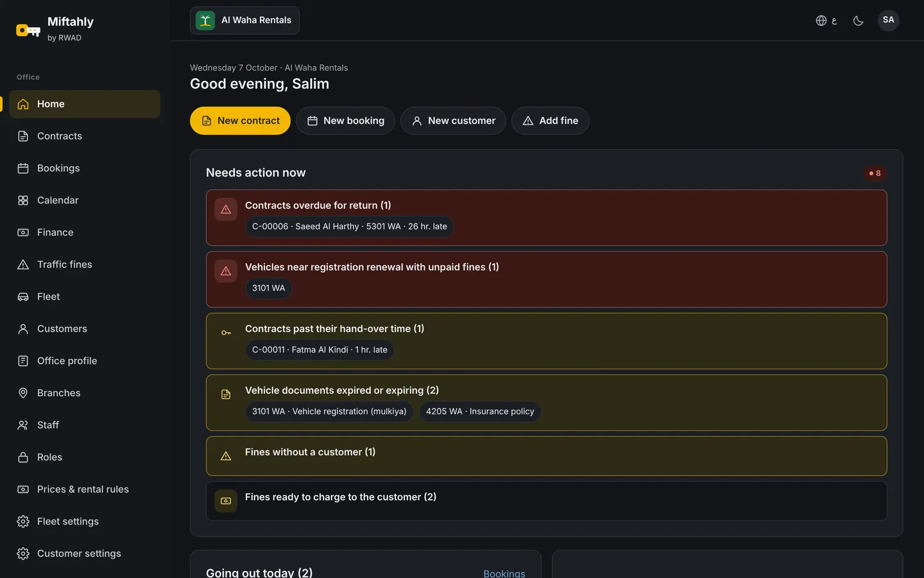Click the Prices & rental rules icon

(x=23, y=489)
